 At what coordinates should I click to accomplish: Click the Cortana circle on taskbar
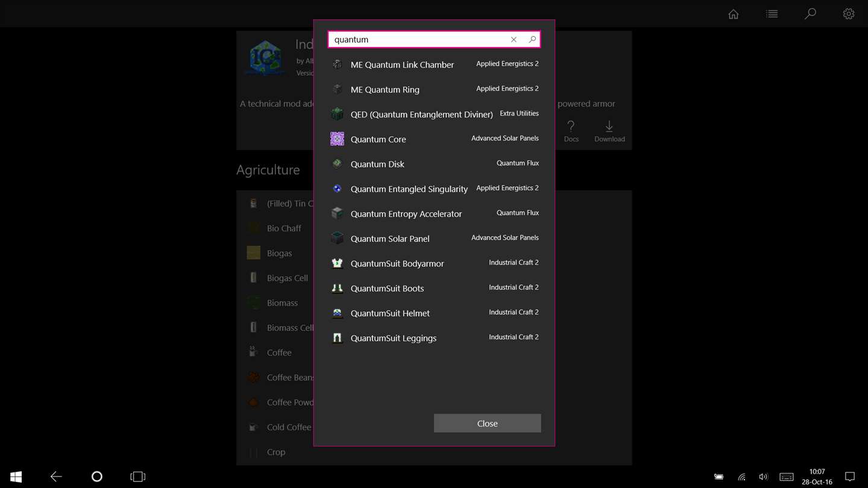pos(96,477)
